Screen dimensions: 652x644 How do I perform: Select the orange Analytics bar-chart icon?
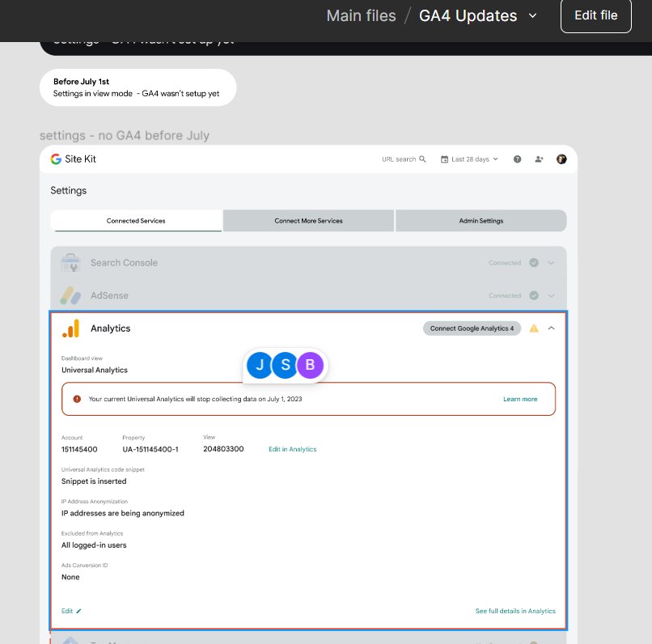coord(70,328)
